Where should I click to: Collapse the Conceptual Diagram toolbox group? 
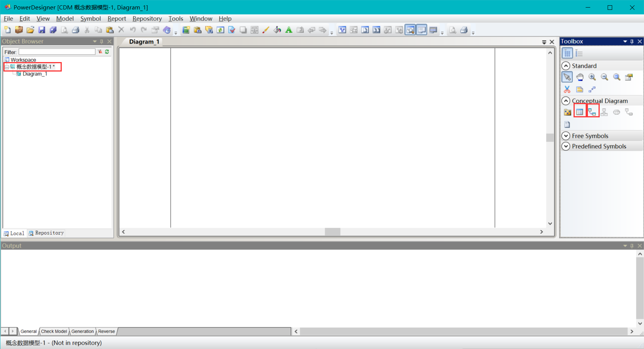pyautogui.click(x=566, y=101)
